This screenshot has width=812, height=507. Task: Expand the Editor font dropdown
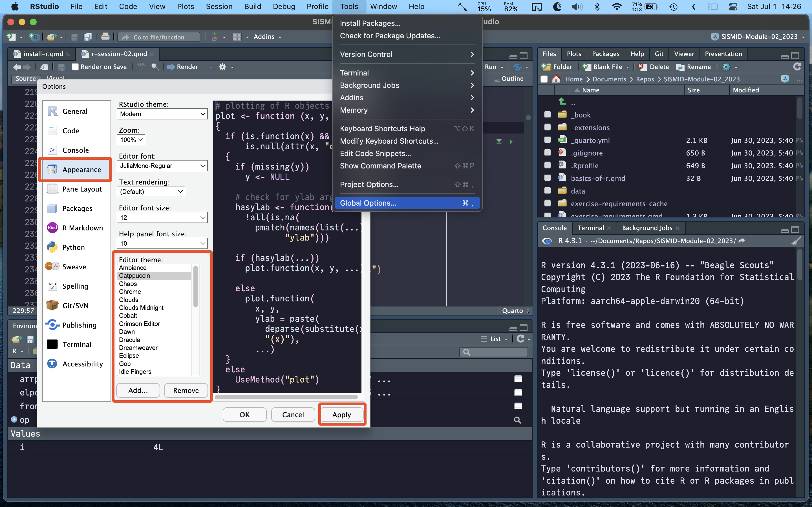coord(162,166)
